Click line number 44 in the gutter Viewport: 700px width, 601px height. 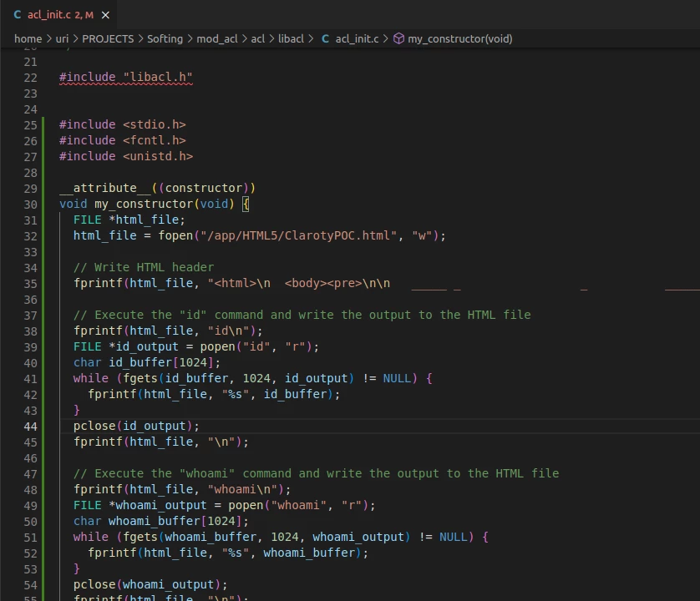[x=30, y=426]
